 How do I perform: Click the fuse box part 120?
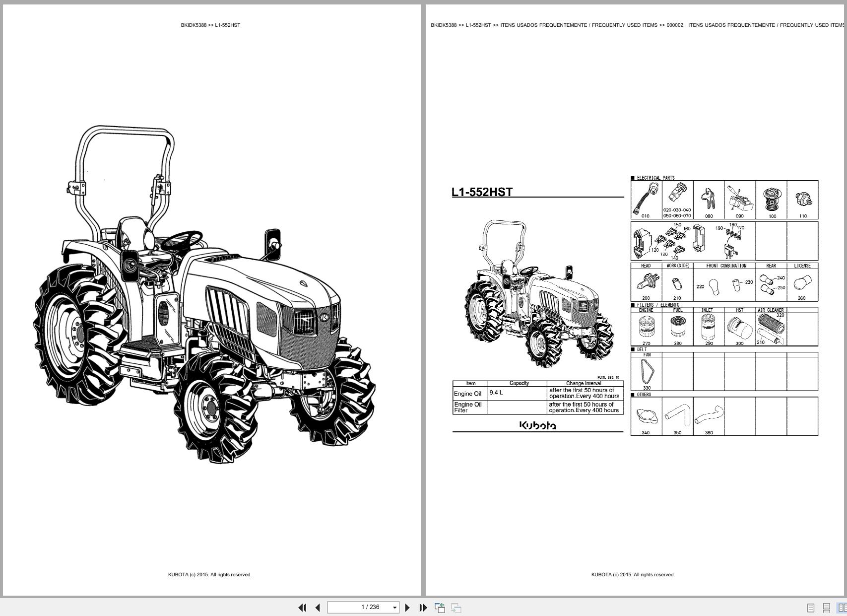pyautogui.click(x=642, y=242)
